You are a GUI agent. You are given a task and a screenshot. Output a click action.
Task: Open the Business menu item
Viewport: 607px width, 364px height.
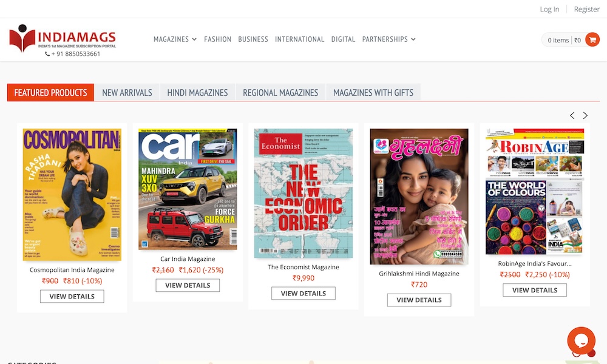click(x=253, y=39)
